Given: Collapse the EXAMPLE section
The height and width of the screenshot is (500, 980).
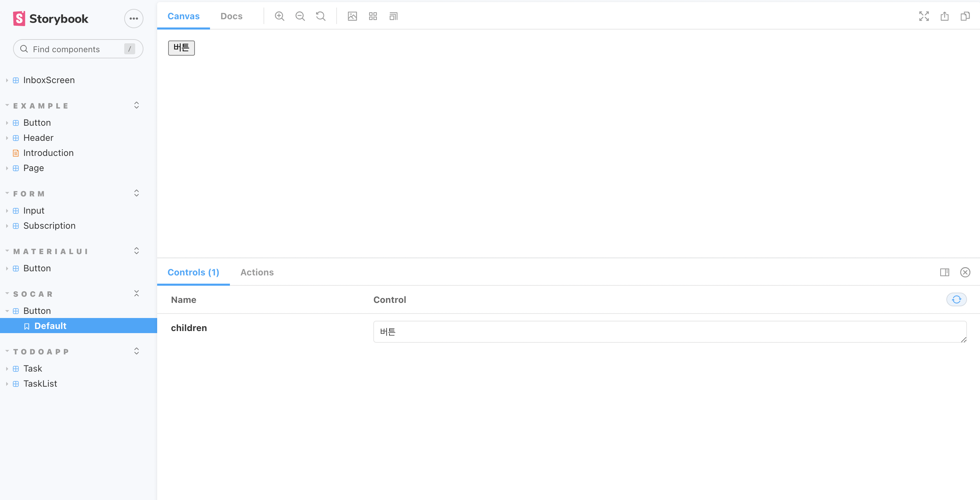Looking at the screenshot, I should (x=41, y=106).
